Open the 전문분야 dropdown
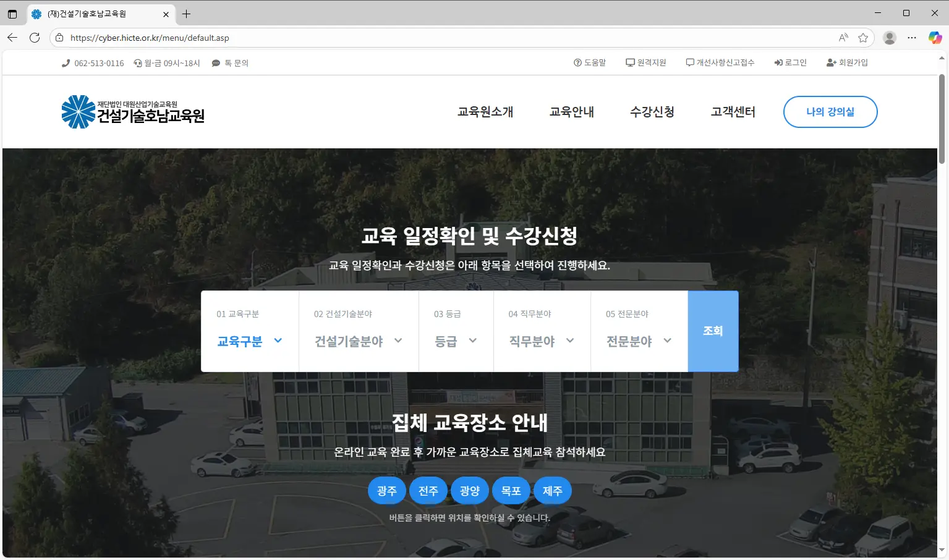The height and width of the screenshot is (560, 949). (x=639, y=341)
